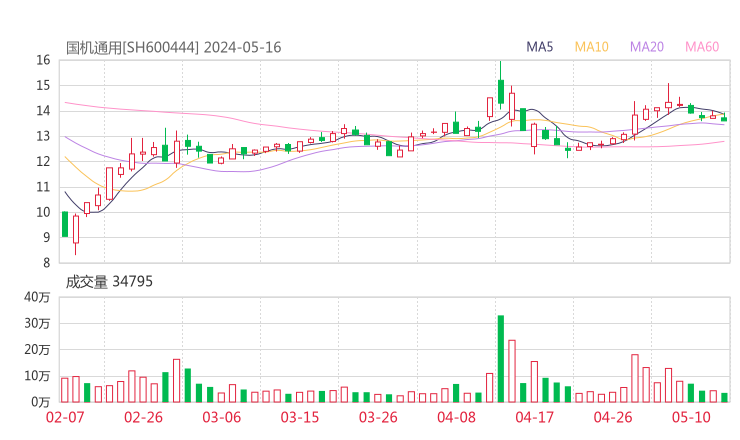Select the tallest green volume bar
The image size is (740, 440).
(x=501, y=358)
